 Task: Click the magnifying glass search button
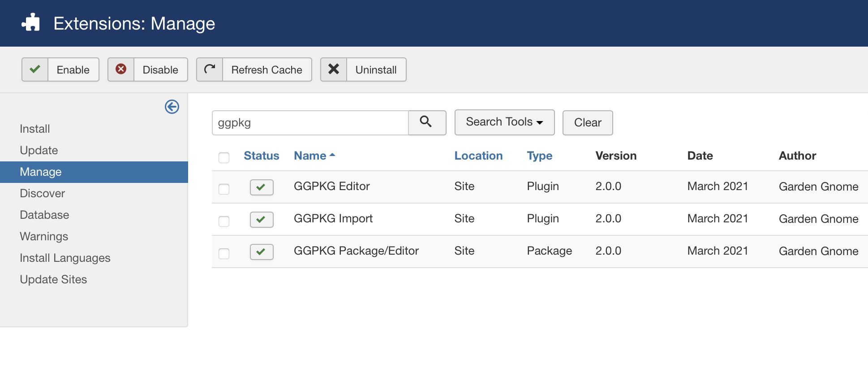(427, 122)
